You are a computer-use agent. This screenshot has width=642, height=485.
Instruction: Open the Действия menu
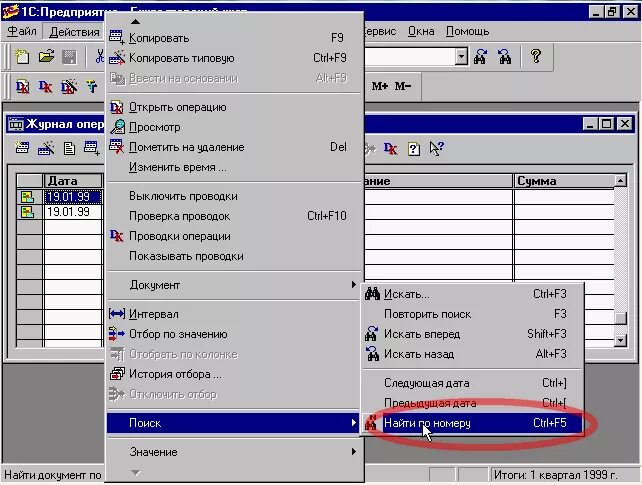tap(75, 32)
